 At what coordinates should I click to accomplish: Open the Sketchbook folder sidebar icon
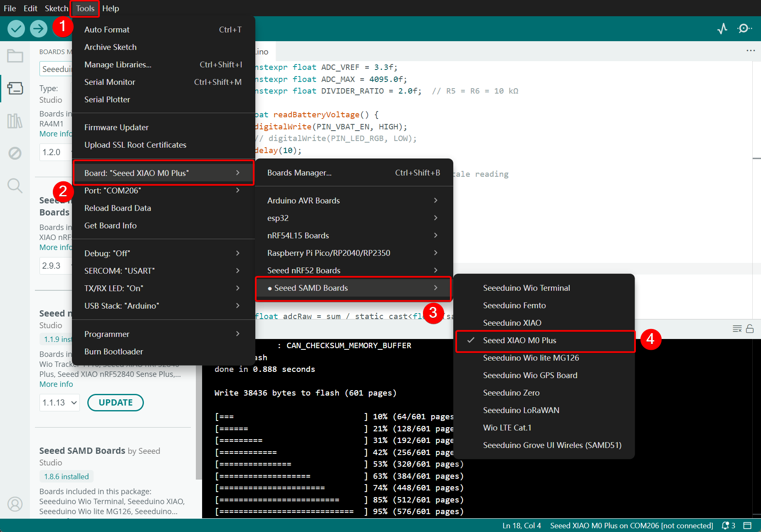tap(15, 56)
